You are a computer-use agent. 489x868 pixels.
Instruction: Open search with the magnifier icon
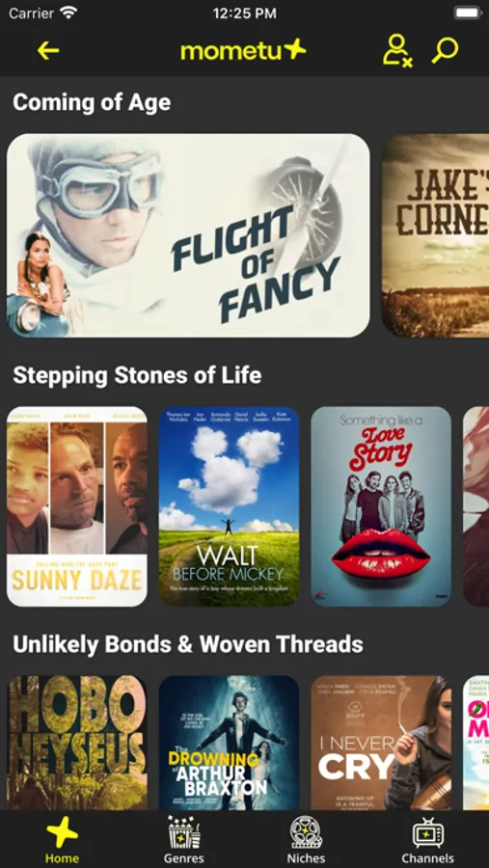tap(446, 50)
